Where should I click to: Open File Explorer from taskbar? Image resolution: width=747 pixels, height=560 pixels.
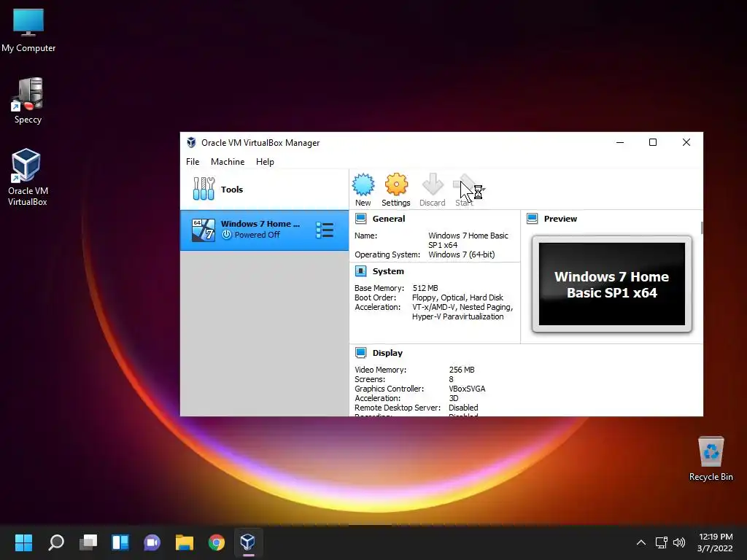185,542
